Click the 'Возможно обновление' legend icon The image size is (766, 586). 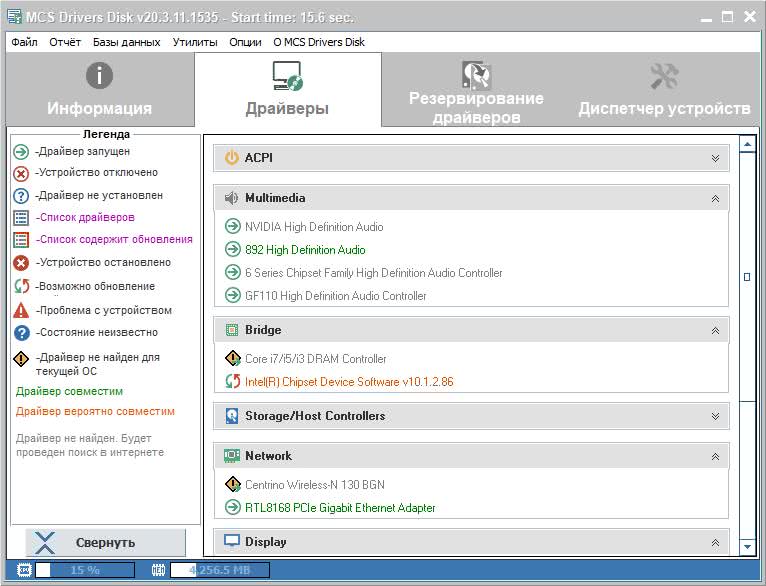pyautogui.click(x=21, y=286)
